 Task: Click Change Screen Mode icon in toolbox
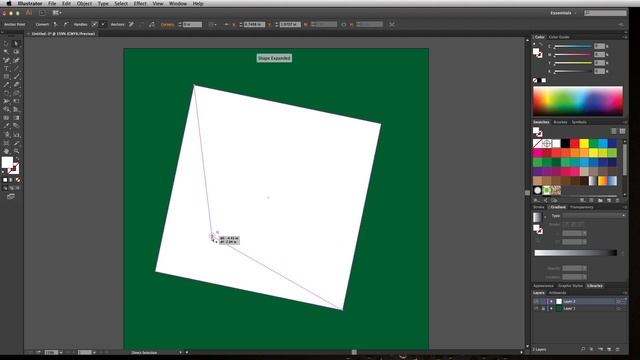coord(11,196)
